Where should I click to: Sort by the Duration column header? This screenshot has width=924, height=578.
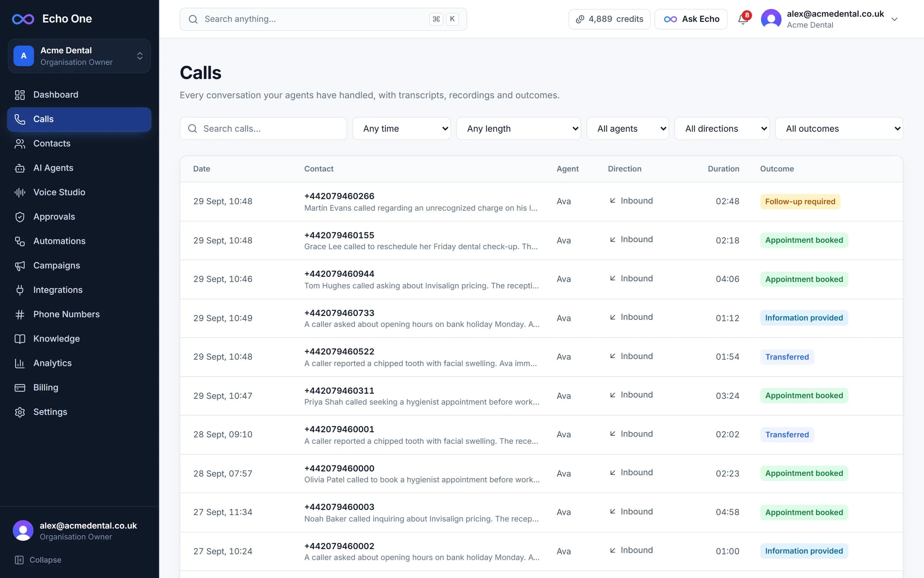tap(723, 169)
